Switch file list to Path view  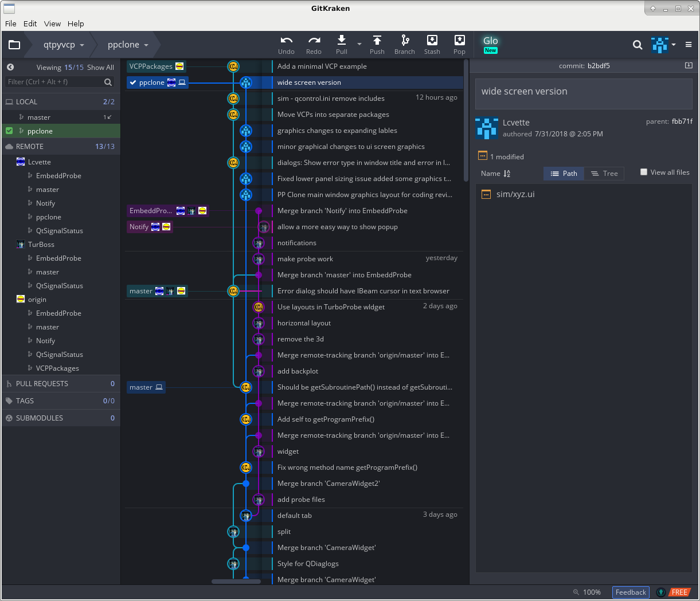pyautogui.click(x=564, y=174)
